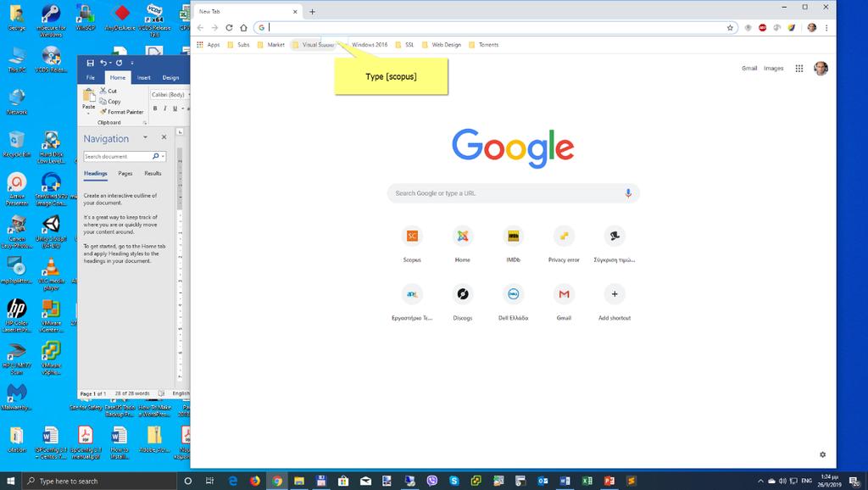Select the Headings tab in Navigation pane
Viewport: 868px width, 490px height.
(95, 173)
